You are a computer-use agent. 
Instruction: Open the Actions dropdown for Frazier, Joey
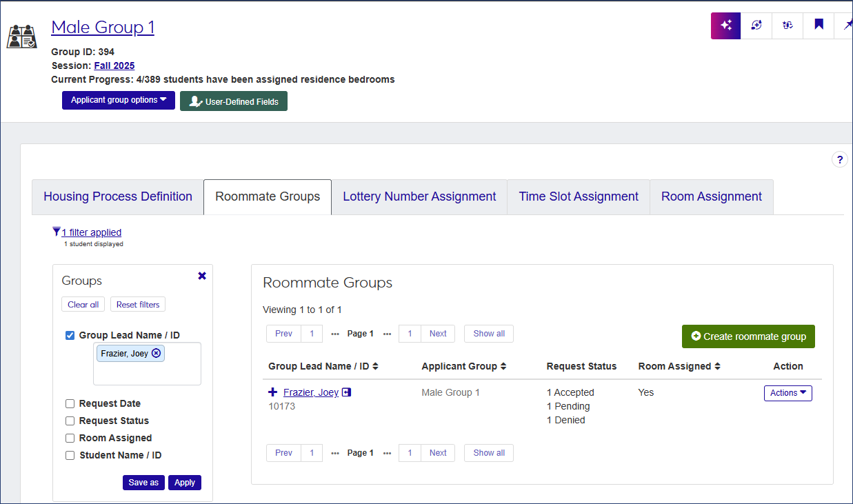[x=787, y=393]
